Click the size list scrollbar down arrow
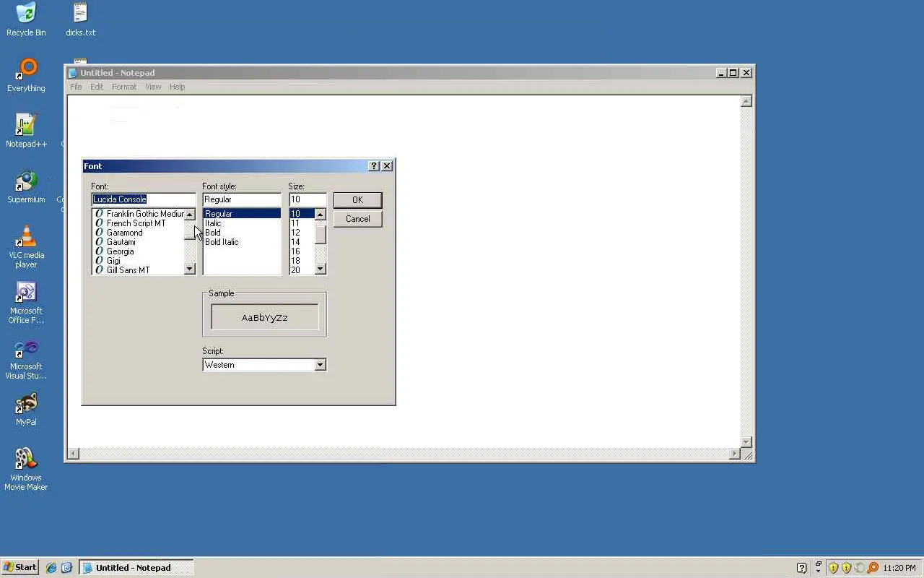The width and height of the screenshot is (924, 578). (x=321, y=269)
